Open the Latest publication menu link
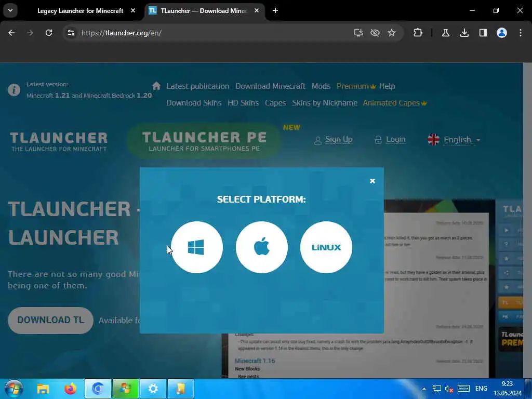 pyautogui.click(x=197, y=86)
